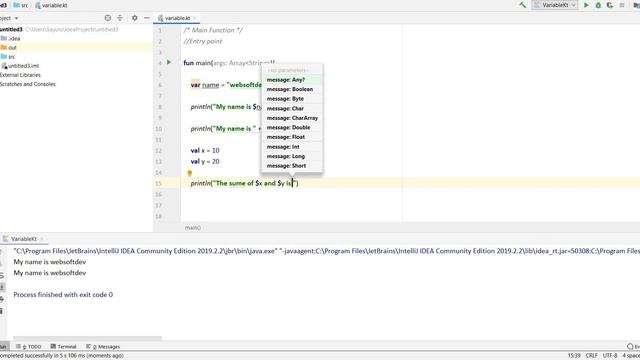This screenshot has width=640, height=360.
Task: Choose 'message: CharArray' in parameter popup
Action: (x=292, y=118)
